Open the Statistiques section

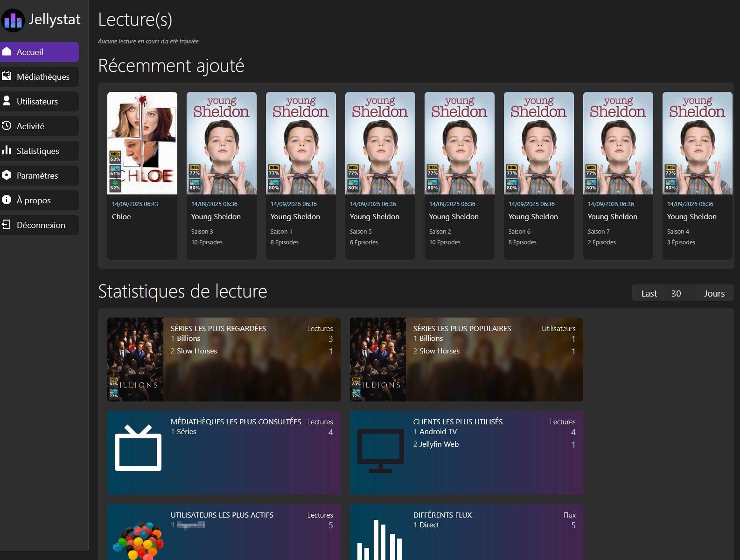[x=39, y=151]
